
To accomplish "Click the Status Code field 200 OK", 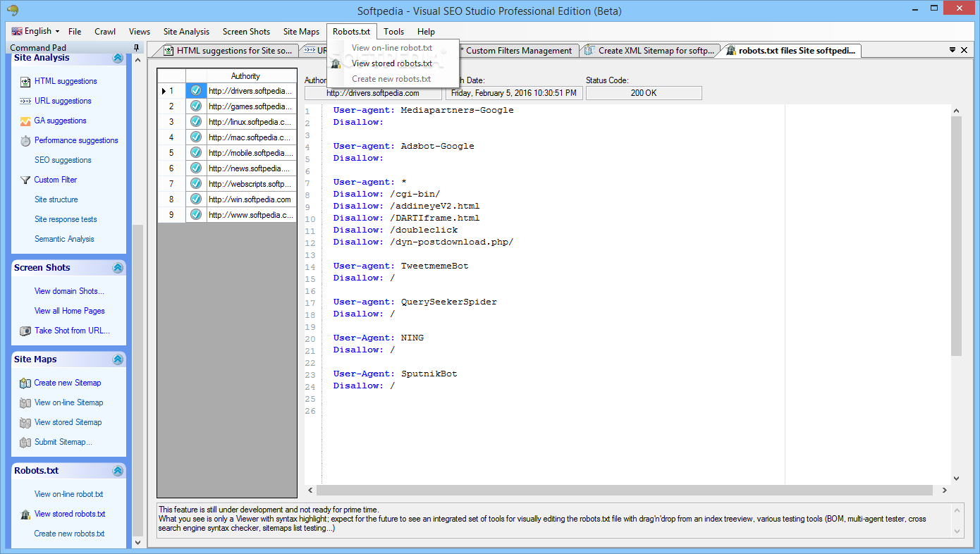I will tap(644, 93).
